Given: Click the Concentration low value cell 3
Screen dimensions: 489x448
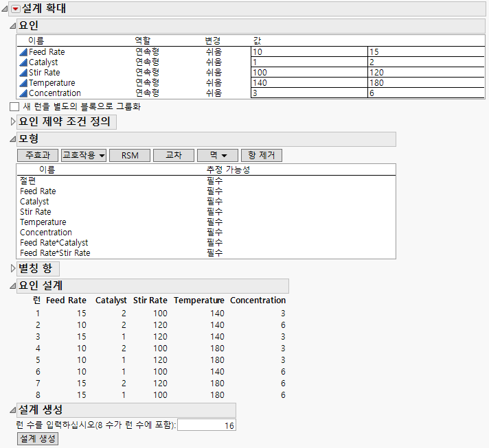Looking at the screenshot, I should (309, 93).
